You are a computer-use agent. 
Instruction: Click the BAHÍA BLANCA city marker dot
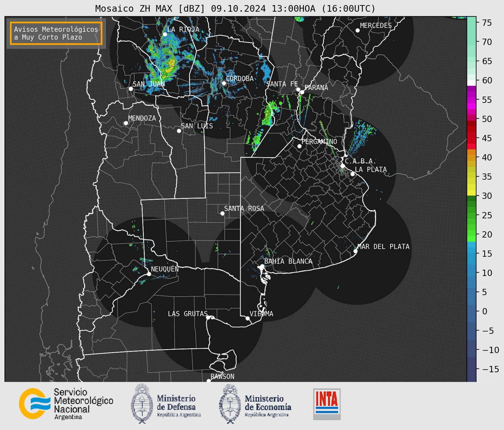(262, 266)
